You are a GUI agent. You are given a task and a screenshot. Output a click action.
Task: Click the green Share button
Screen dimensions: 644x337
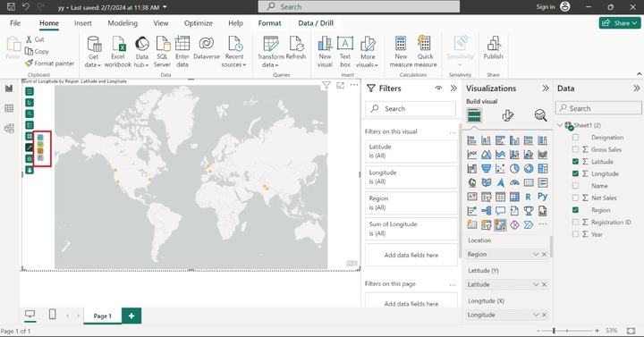coord(620,23)
